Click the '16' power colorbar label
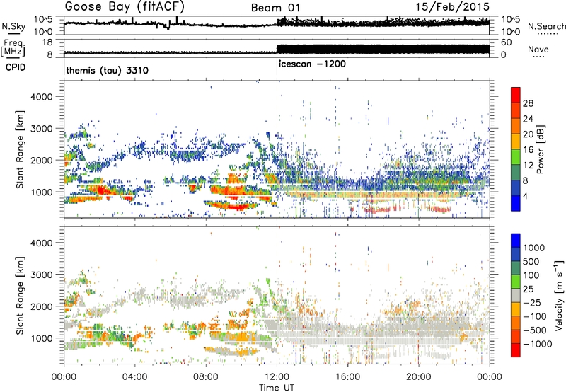This screenshot has height=392, width=566. [528, 150]
